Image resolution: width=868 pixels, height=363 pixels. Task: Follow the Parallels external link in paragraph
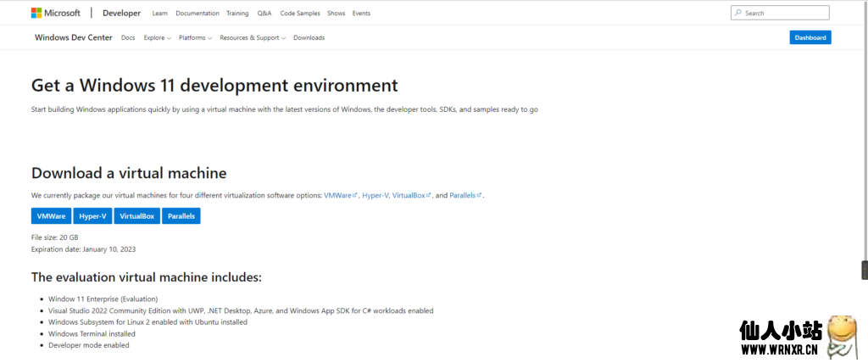tap(465, 195)
